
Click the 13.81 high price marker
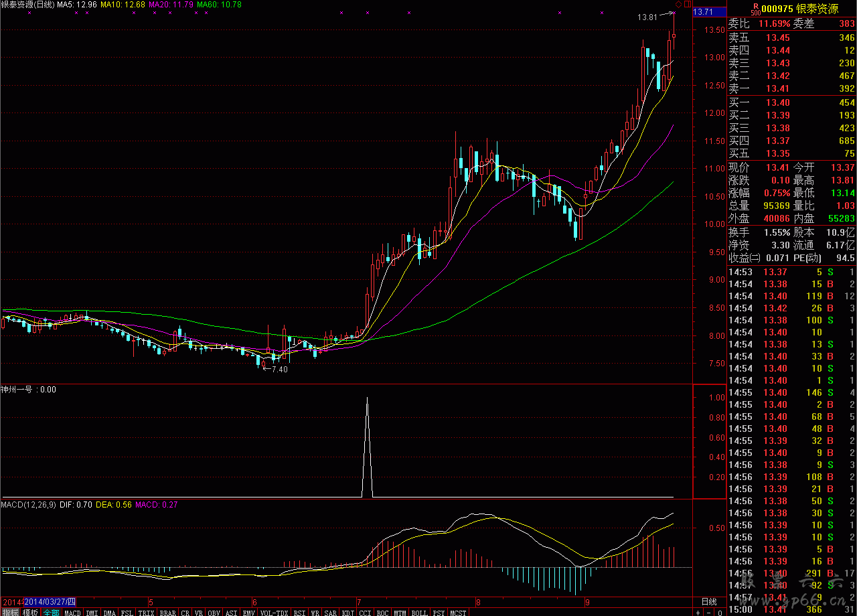point(648,17)
